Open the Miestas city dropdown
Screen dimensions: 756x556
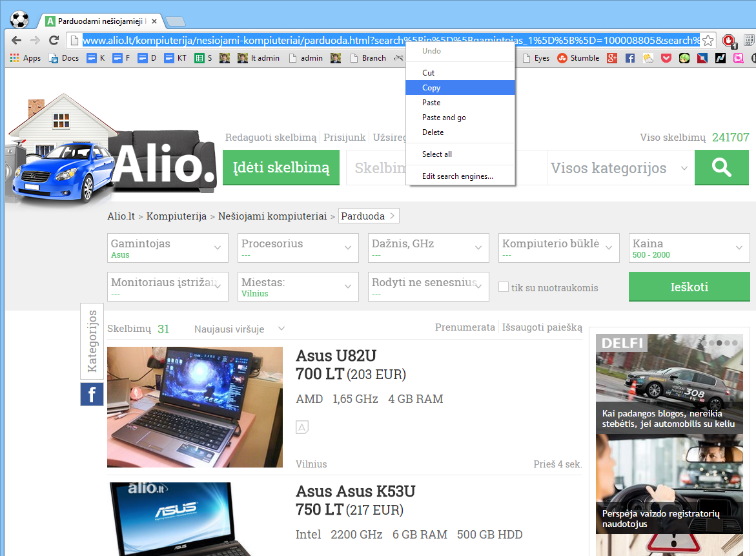click(298, 287)
